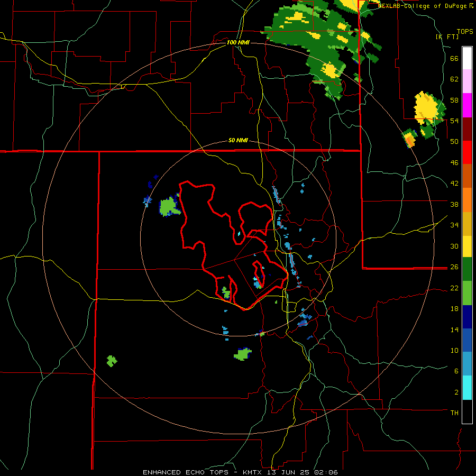Click the light green echo with the navy edge below the 50 NMI ring
The width and height of the screenshot is (476, 476).
pos(243,354)
